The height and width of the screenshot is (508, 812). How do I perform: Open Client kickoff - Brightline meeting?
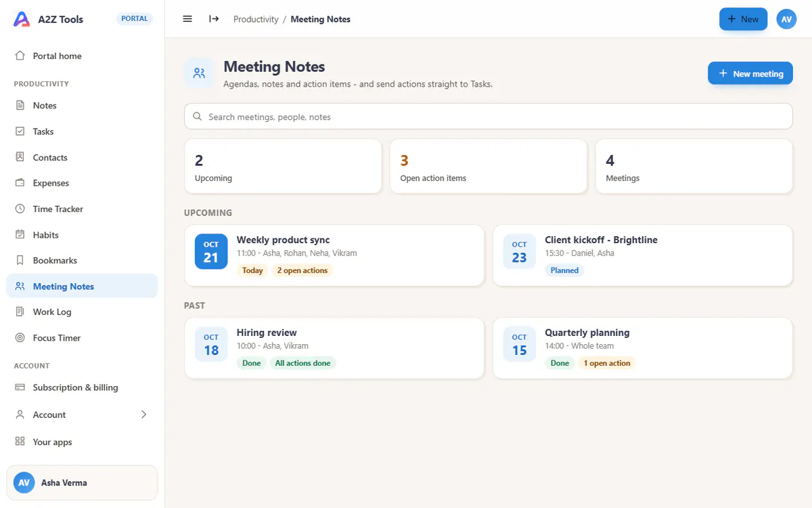click(x=643, y=255)
